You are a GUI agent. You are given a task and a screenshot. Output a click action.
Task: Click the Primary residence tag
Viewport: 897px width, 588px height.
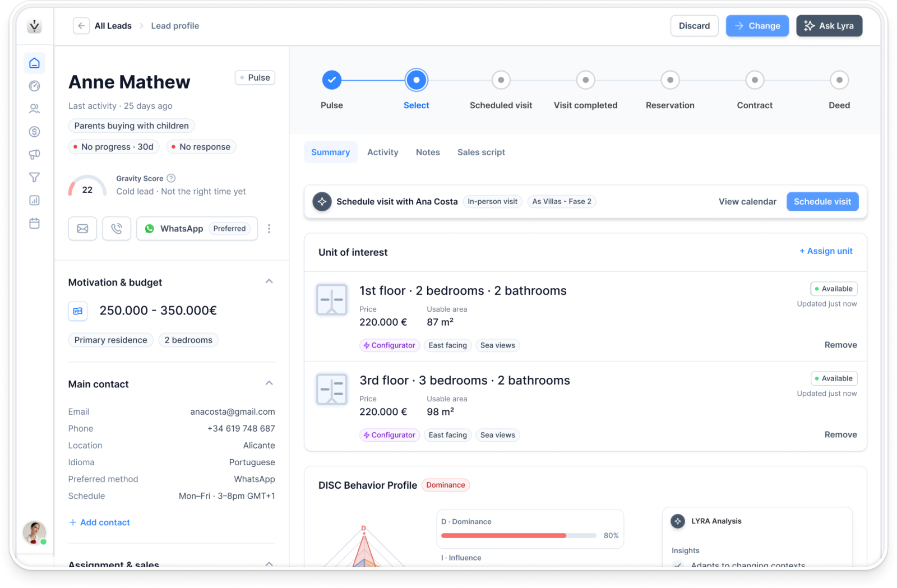point(111,340)
